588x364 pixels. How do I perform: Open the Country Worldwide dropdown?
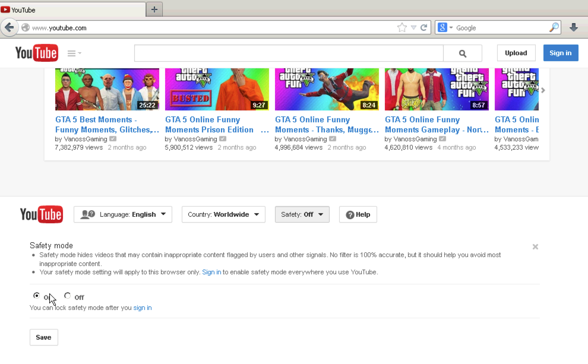tap(223, 214)
